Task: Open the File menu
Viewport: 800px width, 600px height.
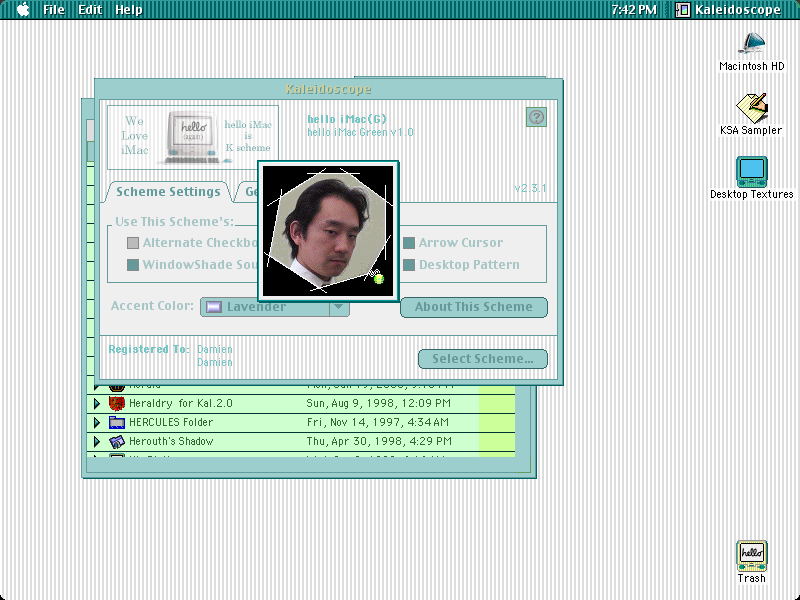Action: [54, 10]
